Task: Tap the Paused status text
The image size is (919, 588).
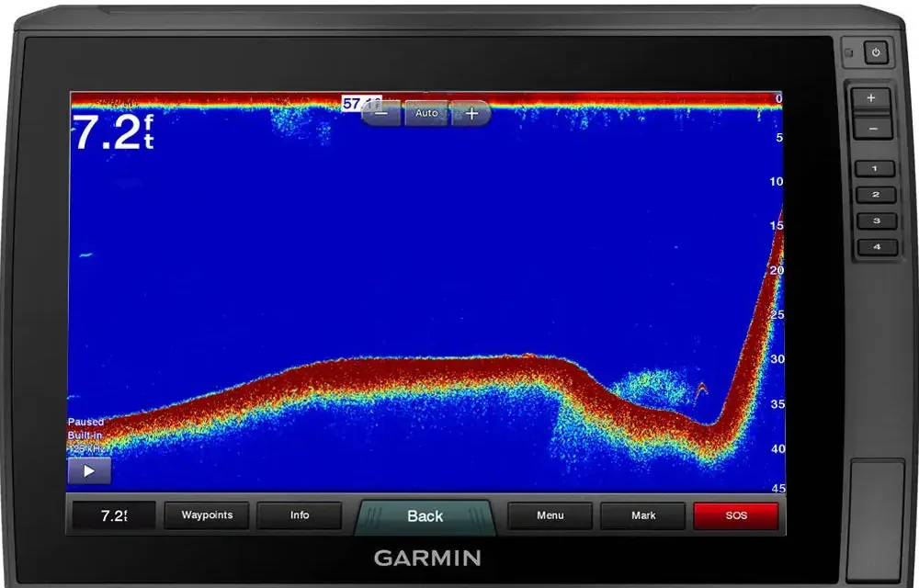Action: point(85,422)
